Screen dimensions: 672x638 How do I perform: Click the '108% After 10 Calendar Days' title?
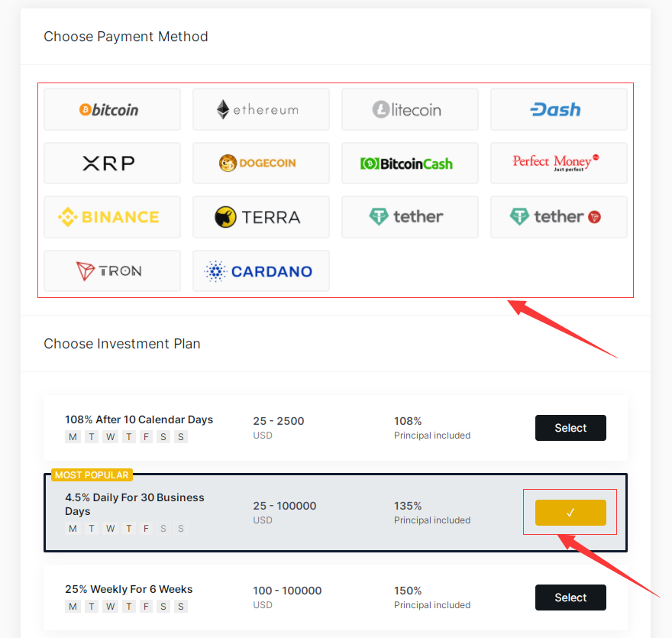point(139,419)
